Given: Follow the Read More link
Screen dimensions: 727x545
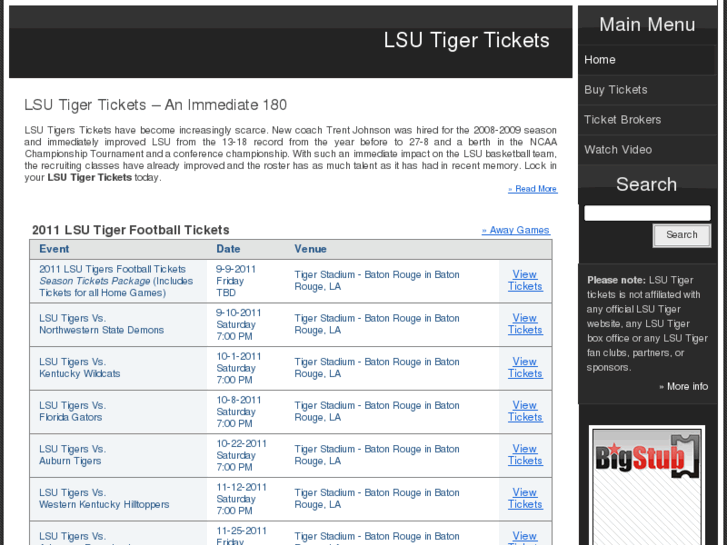Looking at the screenshot, I should point(533,189).
